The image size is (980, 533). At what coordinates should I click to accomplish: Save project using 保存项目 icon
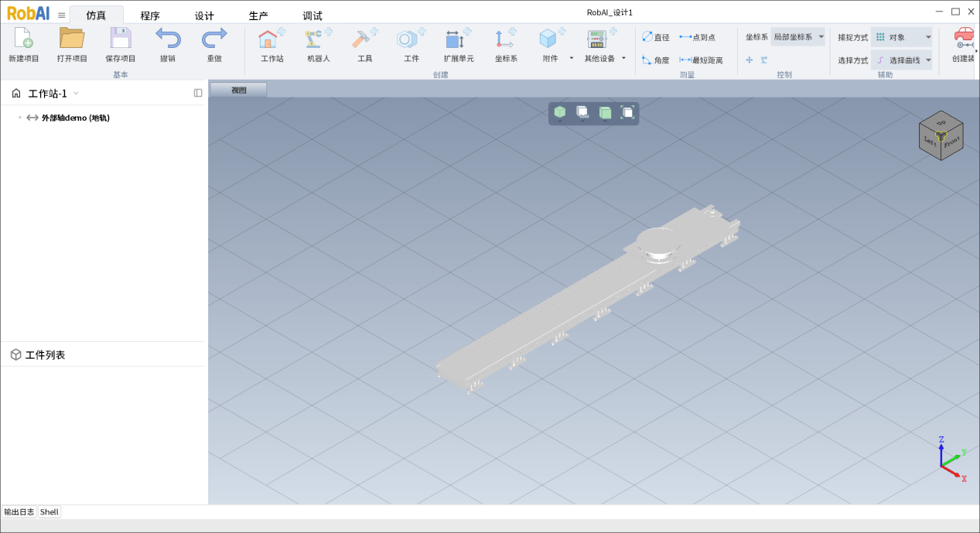point(121,39)
